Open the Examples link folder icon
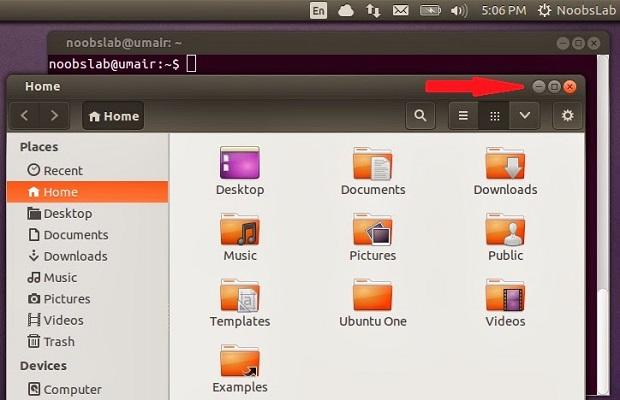 click(x=240, y=360)
